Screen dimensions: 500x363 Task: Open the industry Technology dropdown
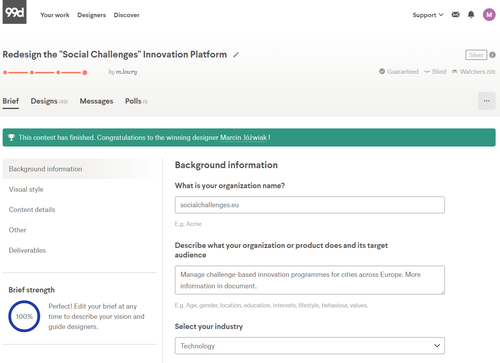310,346
